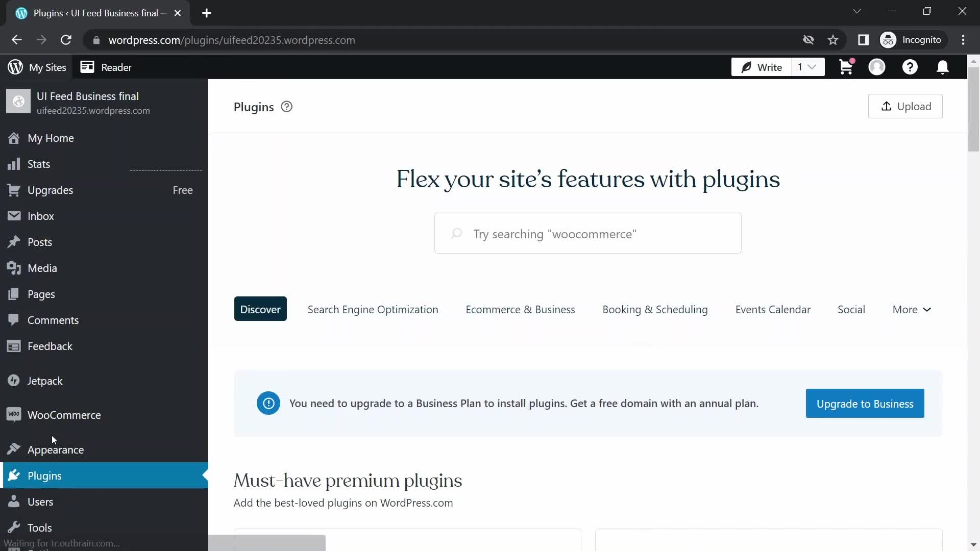Expand the More categories dropdown

(912, 309)
